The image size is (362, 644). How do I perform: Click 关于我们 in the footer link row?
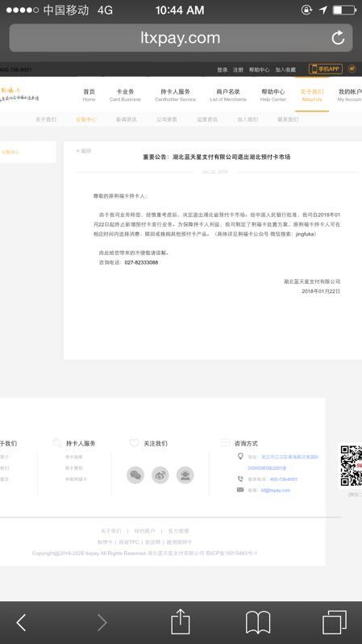pos(111,531)
